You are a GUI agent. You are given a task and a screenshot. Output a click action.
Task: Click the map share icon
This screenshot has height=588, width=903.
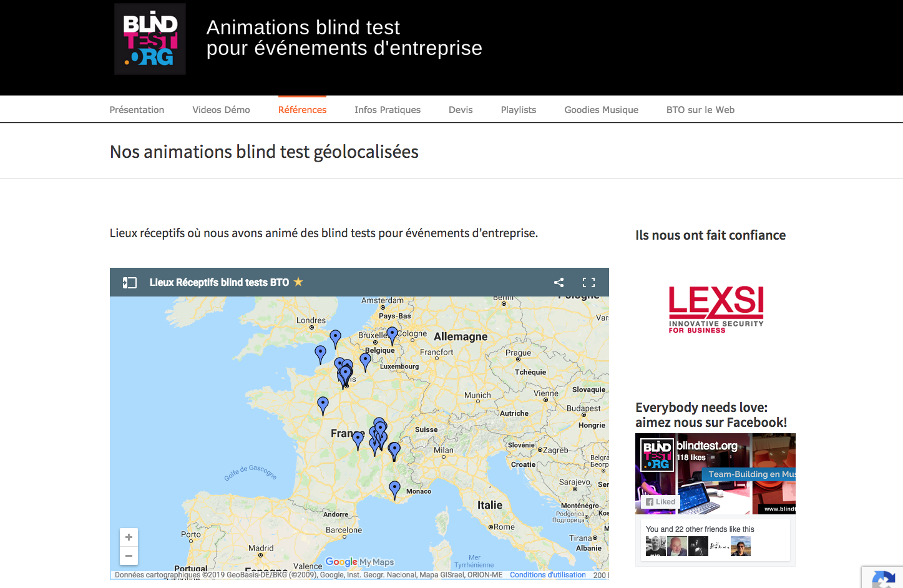[559, 282]
